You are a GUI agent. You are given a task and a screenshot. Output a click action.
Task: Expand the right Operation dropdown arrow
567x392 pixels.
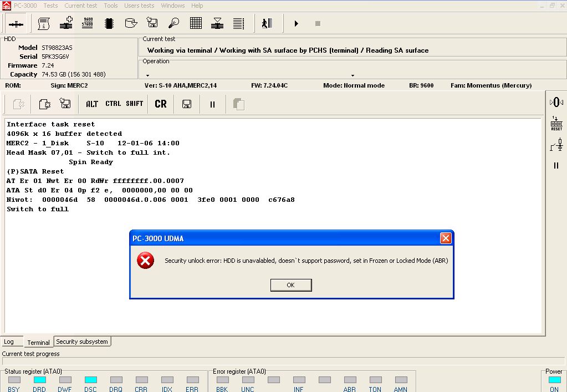353,75
